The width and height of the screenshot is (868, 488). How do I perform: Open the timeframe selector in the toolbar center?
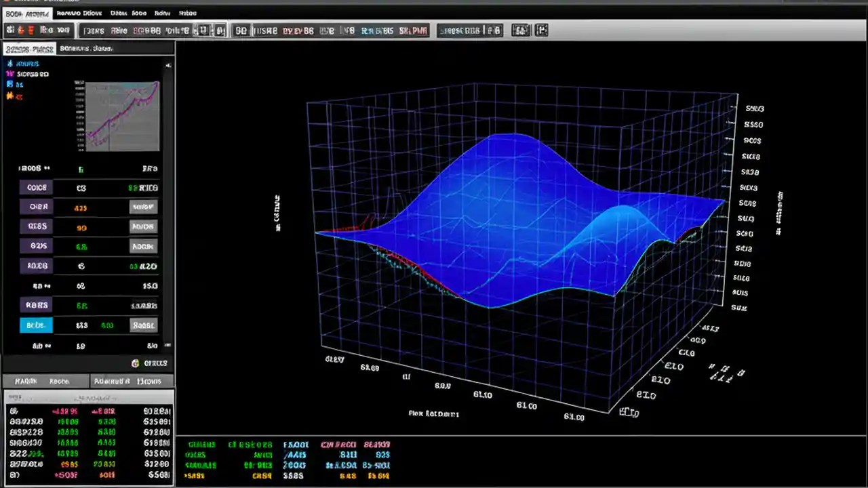tap(339, 30)
